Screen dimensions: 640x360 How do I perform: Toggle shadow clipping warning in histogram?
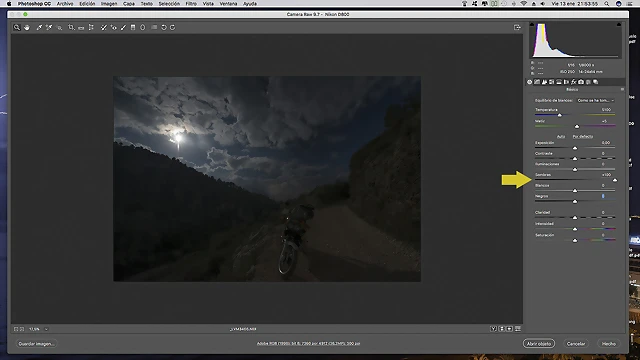(532, 25)
